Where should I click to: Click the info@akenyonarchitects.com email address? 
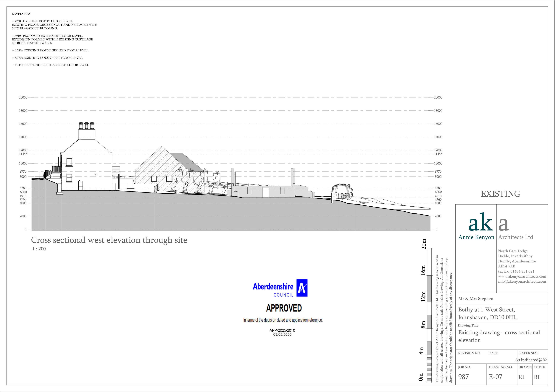(x=522, y=281)
